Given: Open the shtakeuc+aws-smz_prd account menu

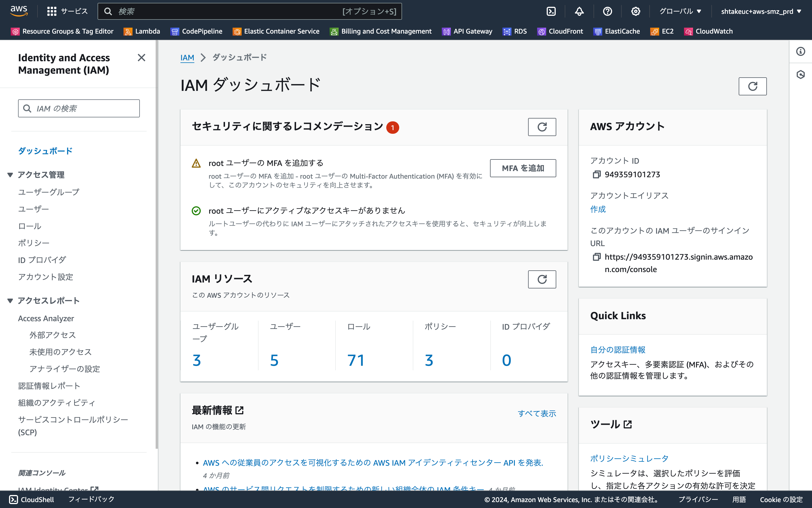Looking at the screenshot, I should (761, 11).
